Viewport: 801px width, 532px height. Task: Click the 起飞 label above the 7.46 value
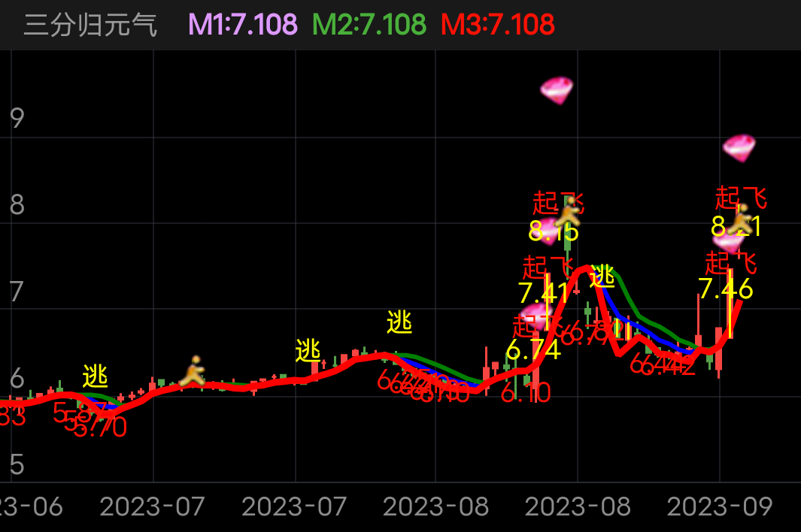coord(731,264)
